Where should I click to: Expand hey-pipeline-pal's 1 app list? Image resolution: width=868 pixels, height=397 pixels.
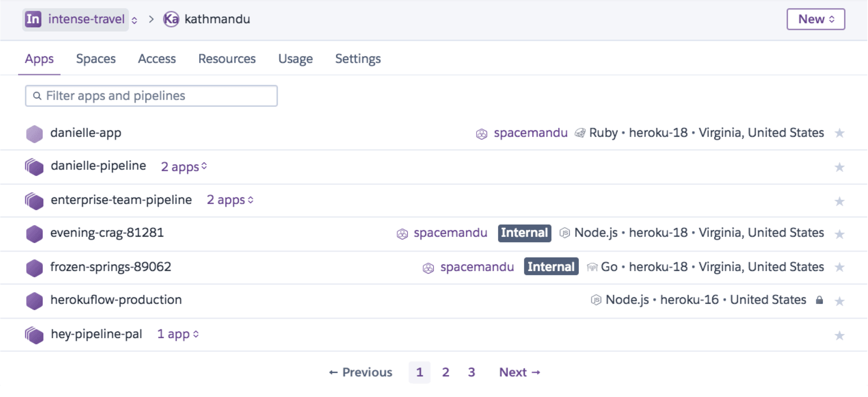(x=178, y=334)
